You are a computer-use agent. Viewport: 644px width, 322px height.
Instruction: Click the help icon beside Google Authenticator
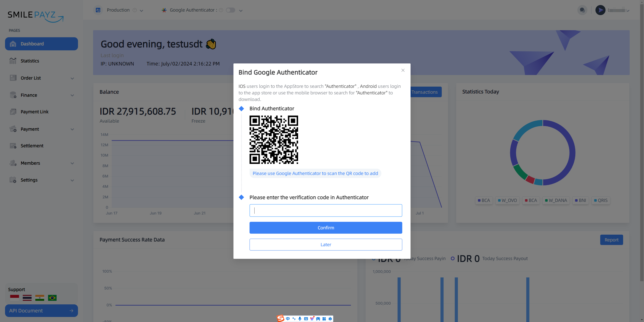pos(221,10)
